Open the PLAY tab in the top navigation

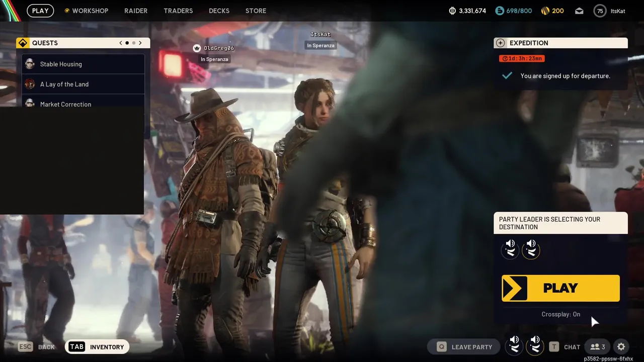point(40,11)
